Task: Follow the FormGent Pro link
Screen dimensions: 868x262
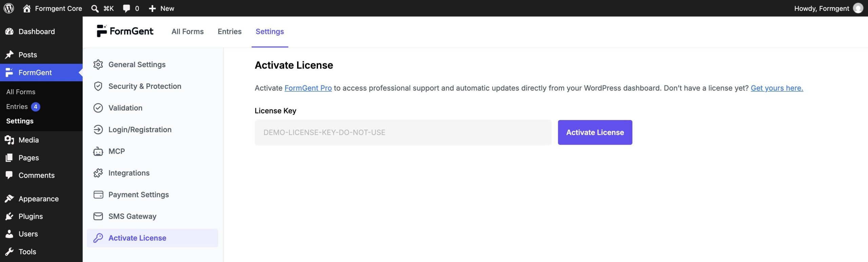Action: (308, 88)
